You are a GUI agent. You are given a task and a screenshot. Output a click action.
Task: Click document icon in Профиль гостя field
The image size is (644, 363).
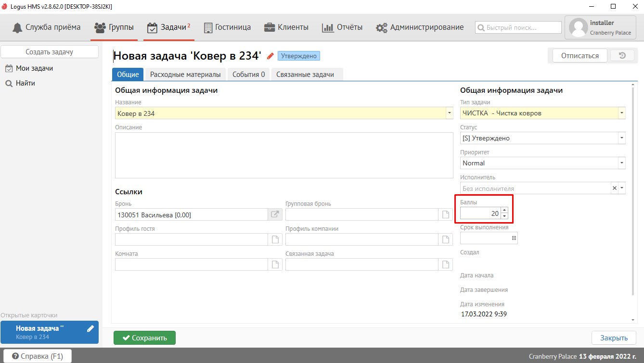pos(275,239)
